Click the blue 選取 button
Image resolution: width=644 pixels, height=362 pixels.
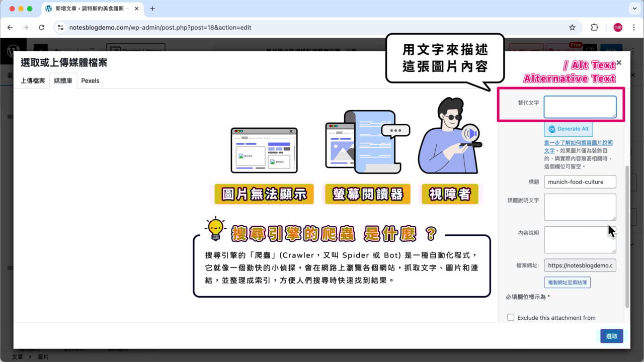(611, 336)
